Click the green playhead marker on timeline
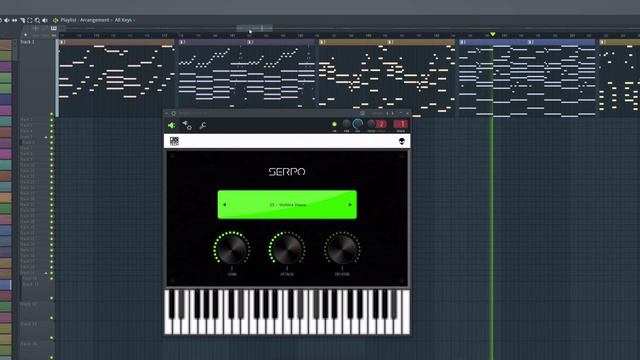The height and width of the screenshot is (360, 640). pyautogui.click(x=493, y=34)
